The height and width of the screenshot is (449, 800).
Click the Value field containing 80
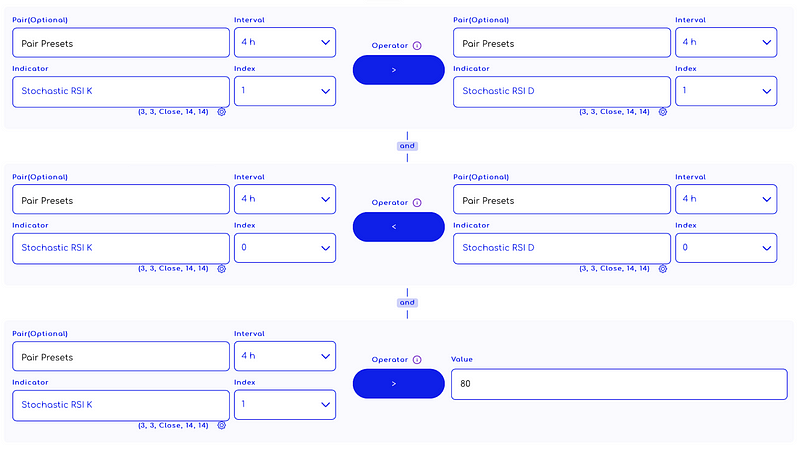pos(619,384)
